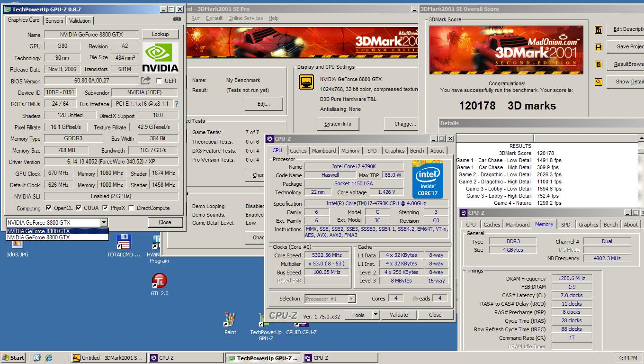
Task: Toggle the PhysX computing checkbox
Action: coord(105,208)
